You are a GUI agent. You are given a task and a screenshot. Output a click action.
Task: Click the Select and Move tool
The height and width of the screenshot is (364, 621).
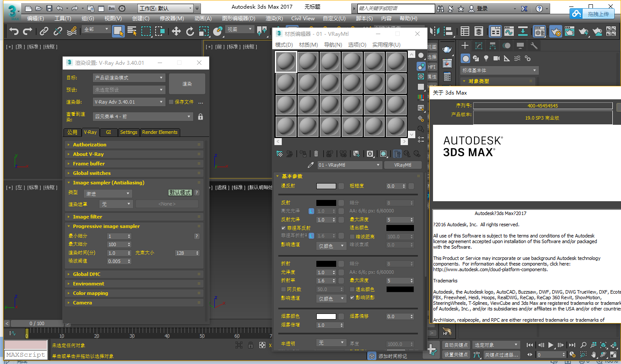coord(176,31)
